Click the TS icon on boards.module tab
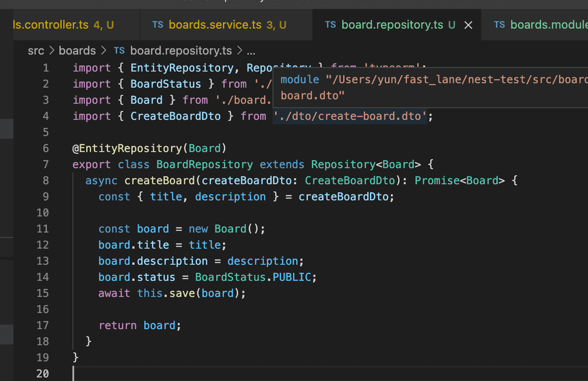This screenshot has width=588, height=381. pyautogui.click(x=500, y=25)
